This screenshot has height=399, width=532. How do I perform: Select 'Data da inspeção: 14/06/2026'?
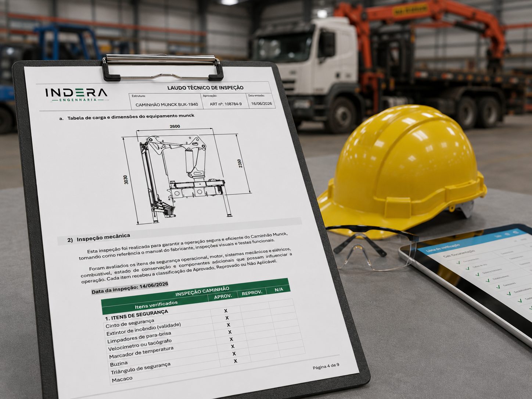coord(130,288)
